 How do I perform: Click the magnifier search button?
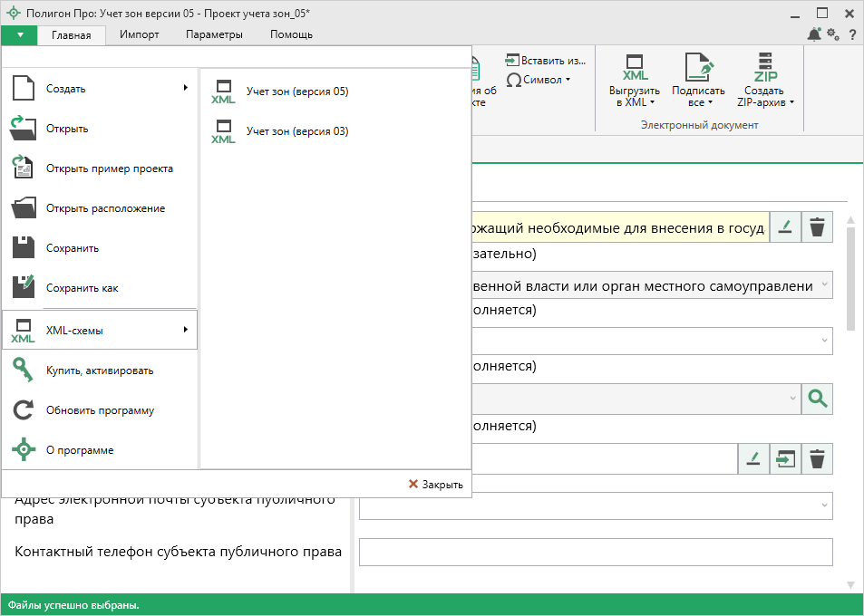(x=818, y=398)
